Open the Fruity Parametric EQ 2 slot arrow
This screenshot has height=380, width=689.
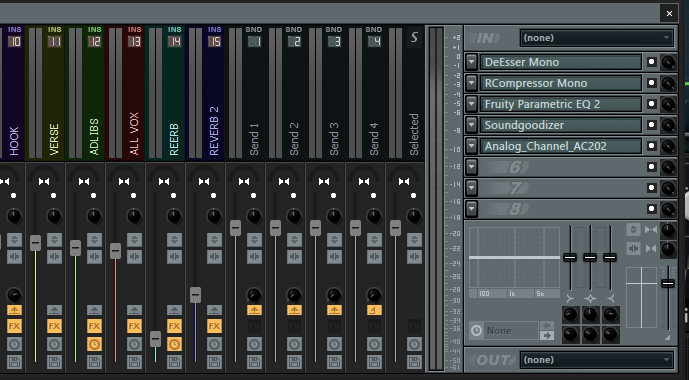[x=471, y=104]
